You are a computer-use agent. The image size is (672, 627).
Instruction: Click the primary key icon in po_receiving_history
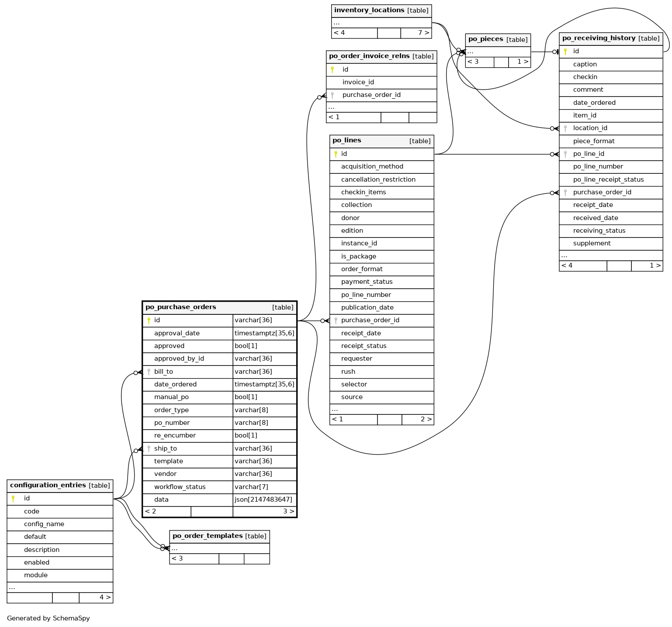pos(565,52)
